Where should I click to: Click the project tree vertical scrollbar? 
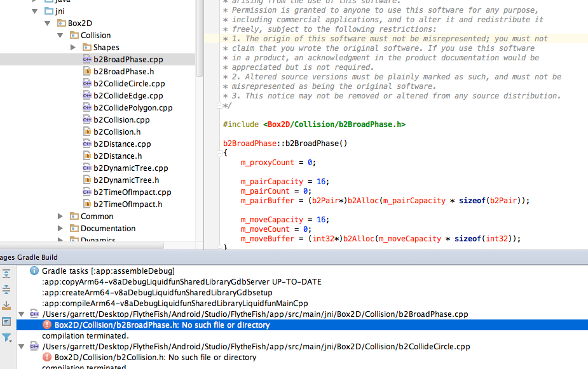[x=200, y=37]
